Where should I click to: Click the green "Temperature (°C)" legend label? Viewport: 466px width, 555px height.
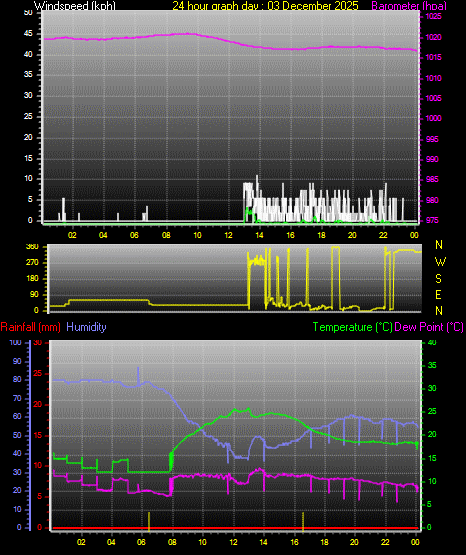(352, 327)
